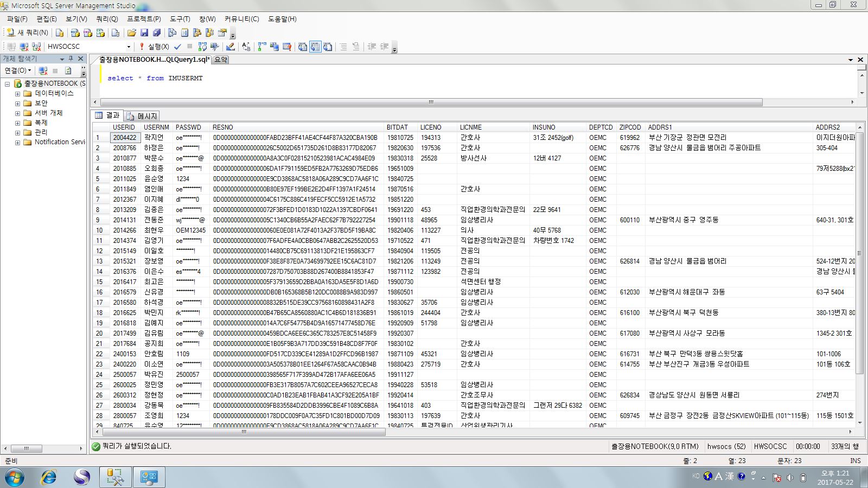The image size is (868, 488).
Task: Toggle Results to Text output mode
Action: (303, 47)
